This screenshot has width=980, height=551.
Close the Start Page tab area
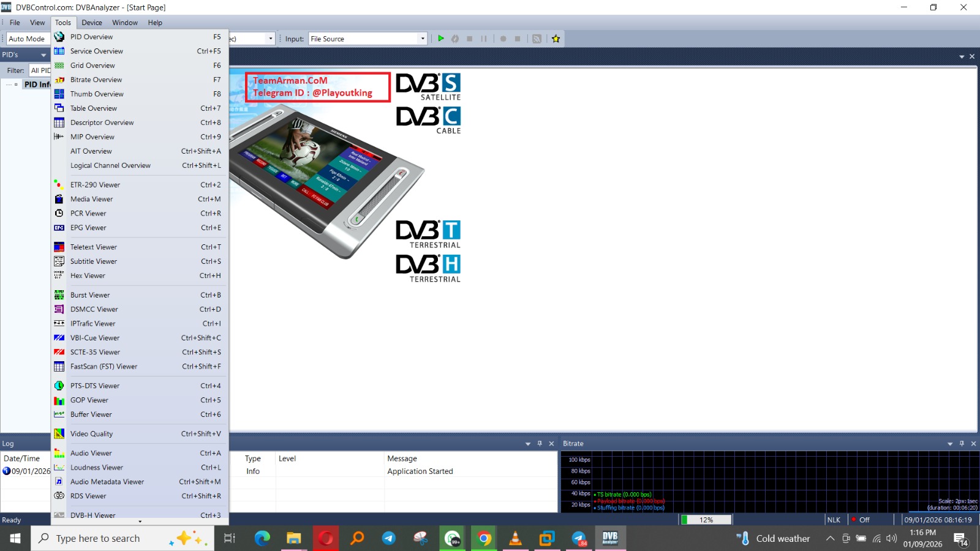[972, 56]
